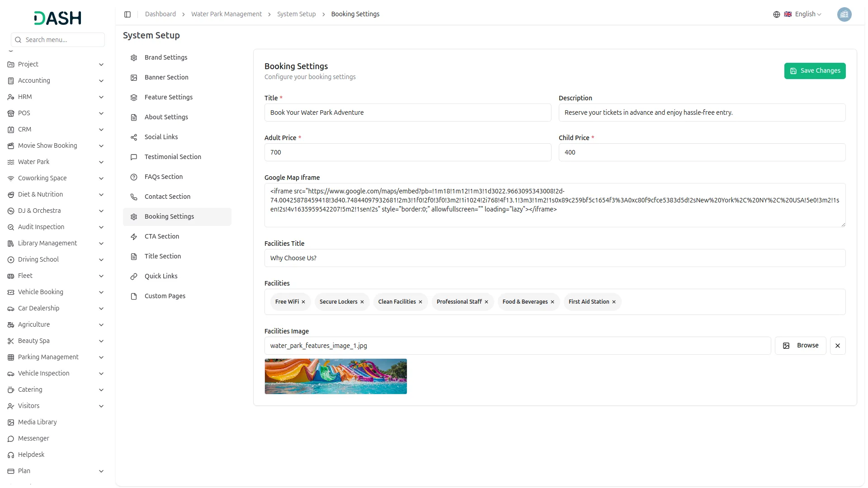Click the Save Changes button

815,71
